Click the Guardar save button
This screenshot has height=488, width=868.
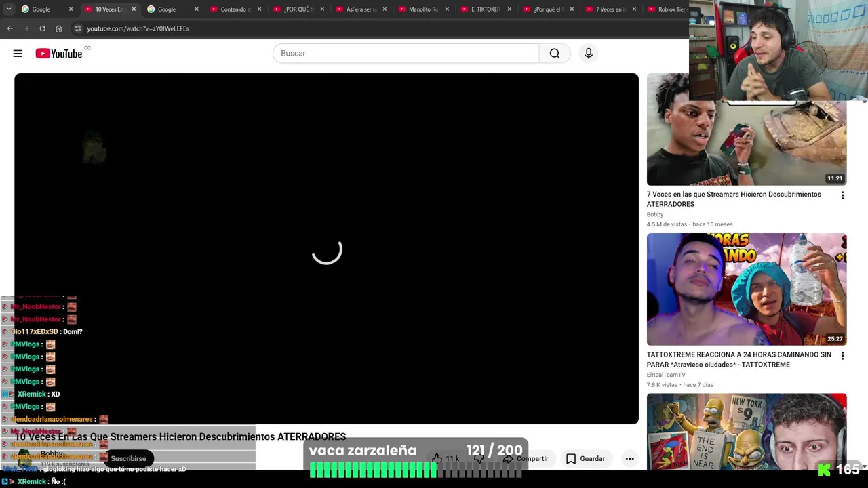tap(585, 459)
